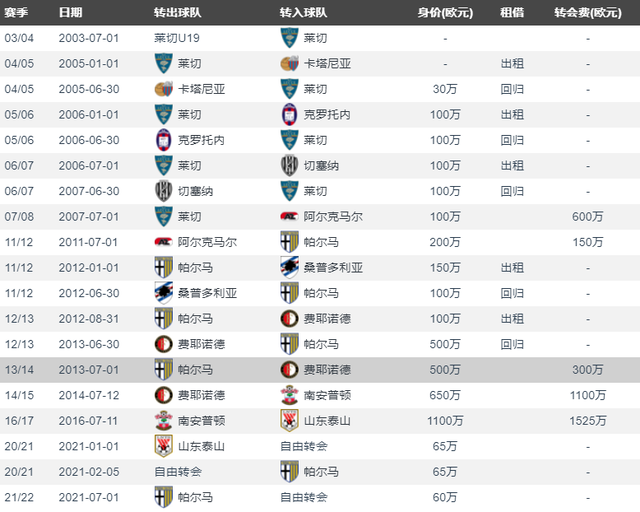Image resolution: width=640 pixels, height=512 pixels.
Task: Open the 南安普顿 link in the 2016-07-11 row
Action: point(201,421)
